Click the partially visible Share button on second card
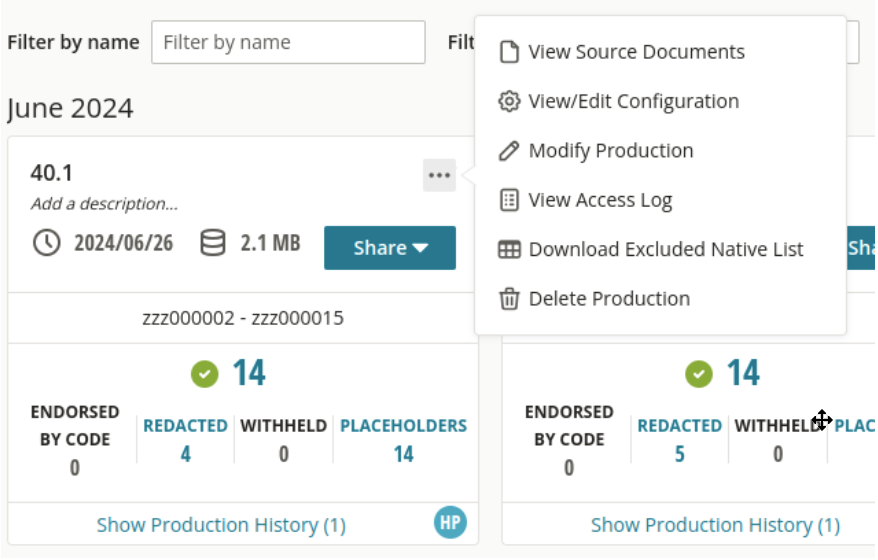The image size is (878, 560). (861, 248)
